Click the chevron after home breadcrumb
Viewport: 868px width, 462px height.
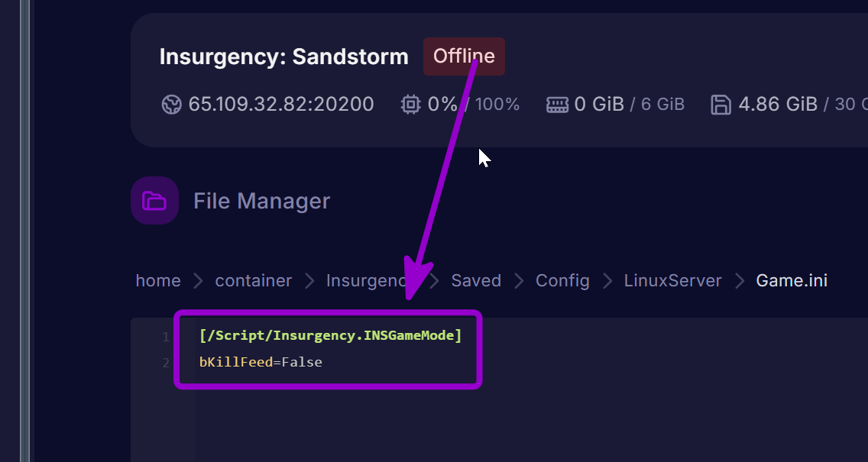point(198,281)
